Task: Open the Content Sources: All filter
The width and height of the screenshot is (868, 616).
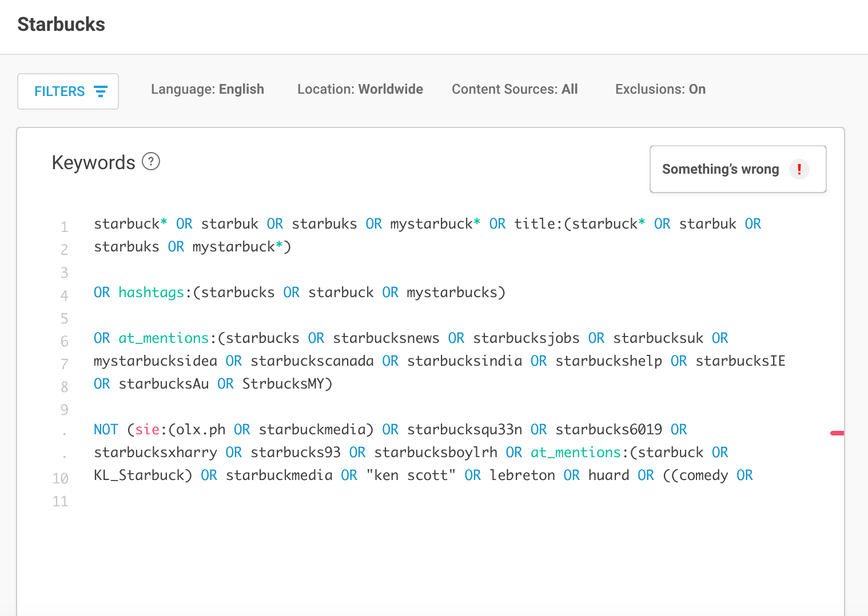Action: click(x=515, y=89)
